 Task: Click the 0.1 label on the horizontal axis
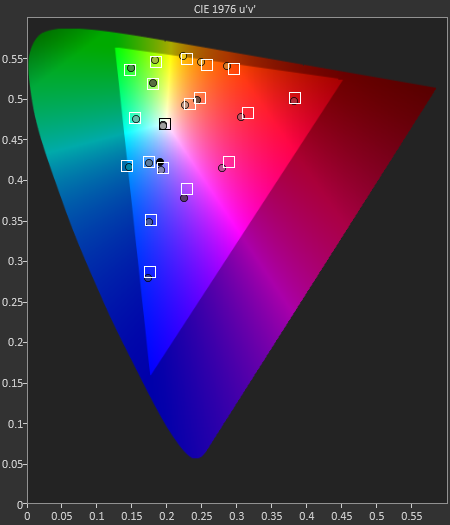97,516
